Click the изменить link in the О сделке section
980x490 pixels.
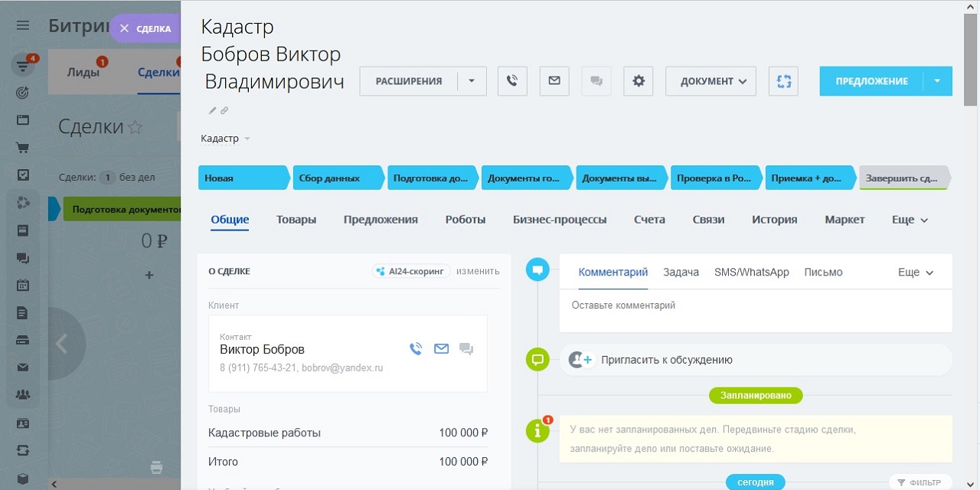pyautogui.click(x=478, y=271)
